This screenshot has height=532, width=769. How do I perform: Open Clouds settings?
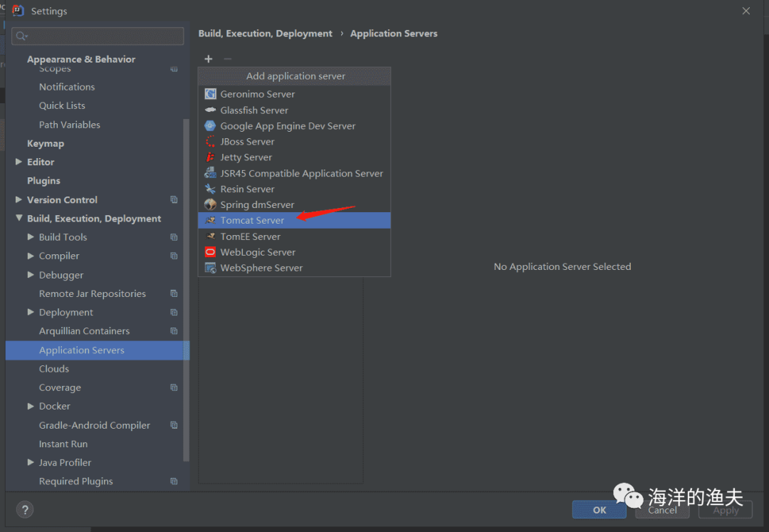pyautogui.click(x=54, y=369)
